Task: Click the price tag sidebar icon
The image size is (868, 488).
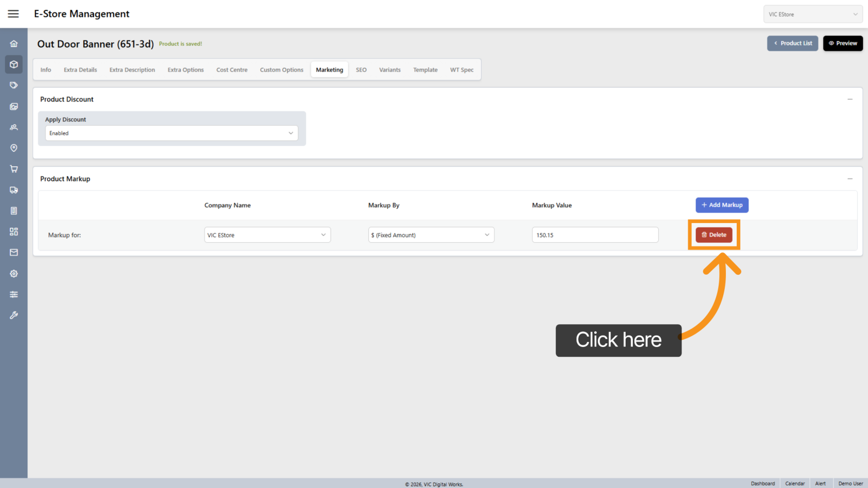Action: click(x=14, y=85)
